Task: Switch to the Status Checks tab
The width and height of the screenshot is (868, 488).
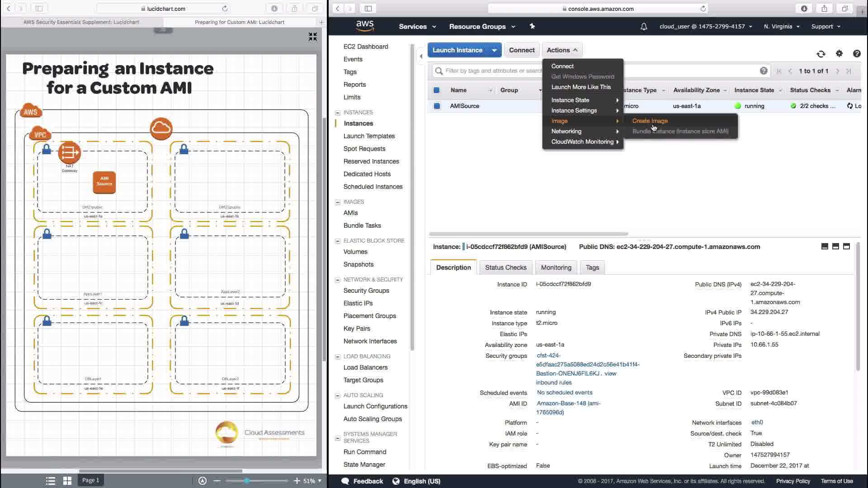Action: 505,267
